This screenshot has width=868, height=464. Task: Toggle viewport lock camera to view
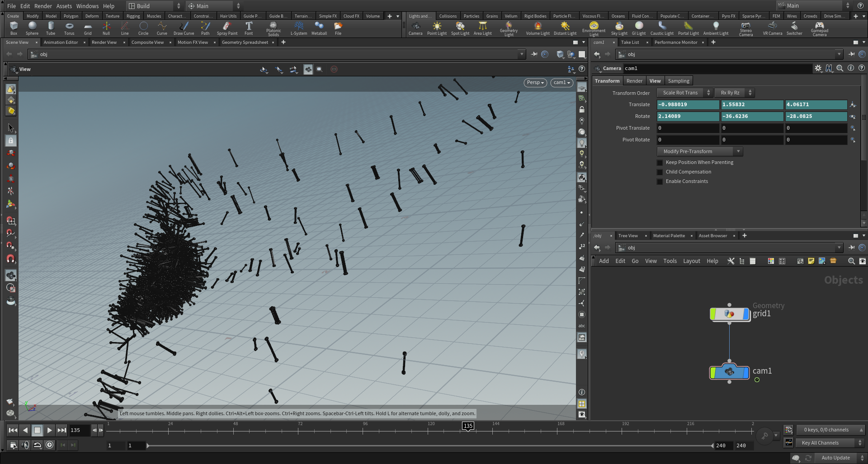click(582, 109)
